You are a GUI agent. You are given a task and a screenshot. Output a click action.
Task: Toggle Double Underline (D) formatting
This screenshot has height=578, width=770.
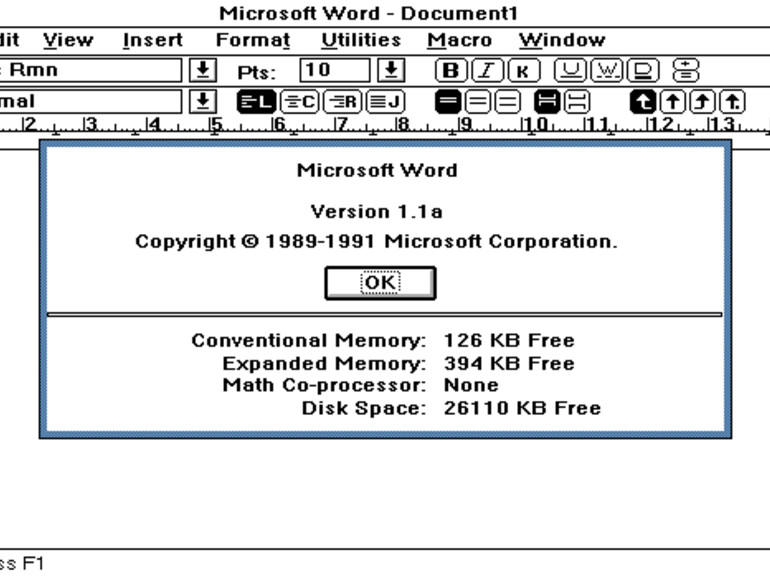643,71
